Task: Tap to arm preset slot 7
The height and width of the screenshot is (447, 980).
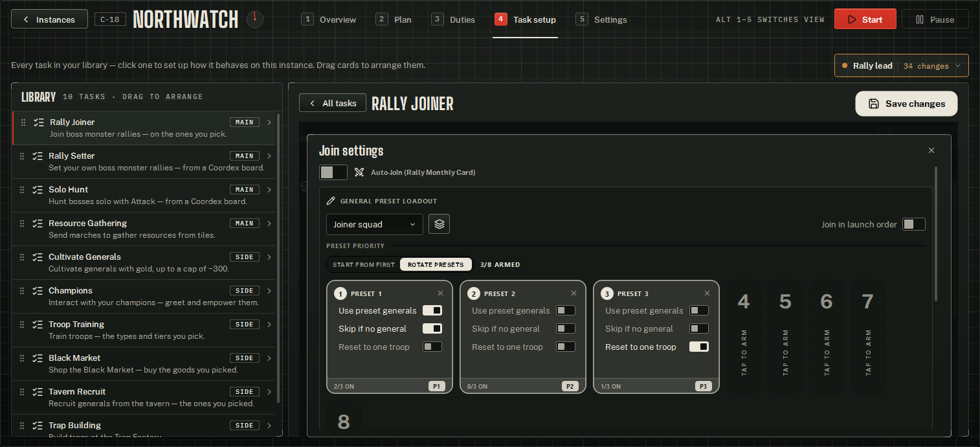Action: pos(868,337)
